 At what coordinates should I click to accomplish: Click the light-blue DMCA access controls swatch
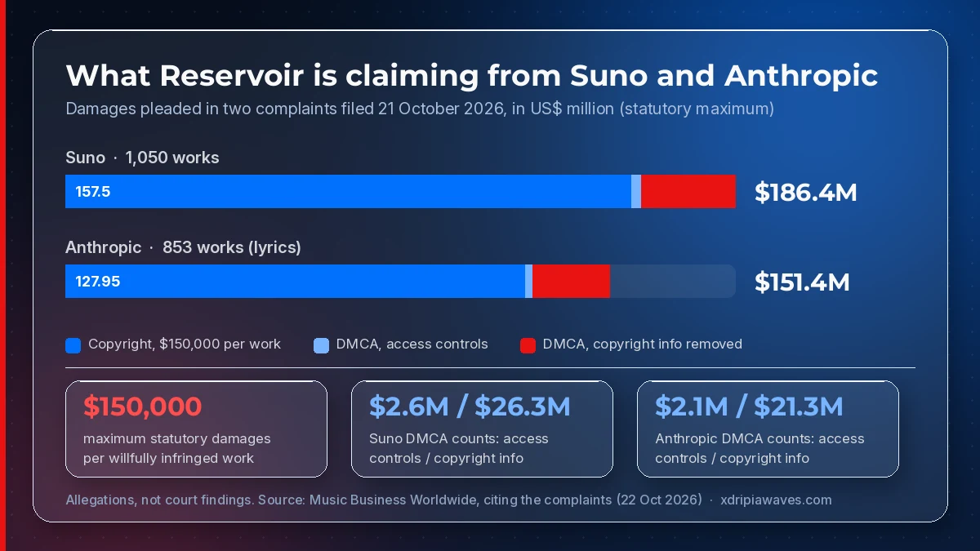[321, 345]
